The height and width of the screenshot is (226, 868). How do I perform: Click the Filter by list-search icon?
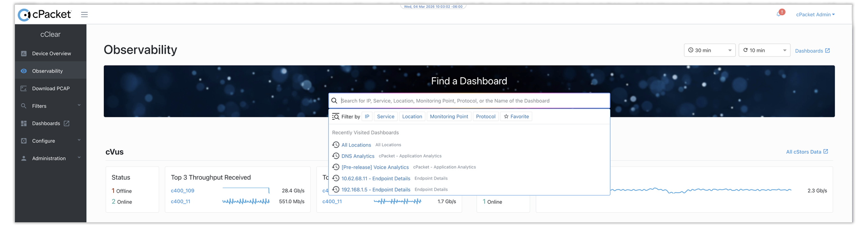(x=335, y=117)
